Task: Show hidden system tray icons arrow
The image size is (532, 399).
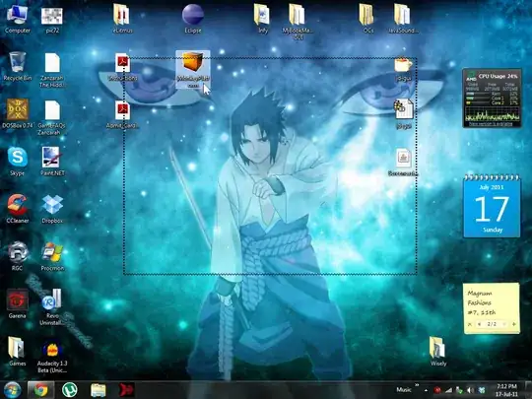Action: pyautogui.click(x=426, y=390)
